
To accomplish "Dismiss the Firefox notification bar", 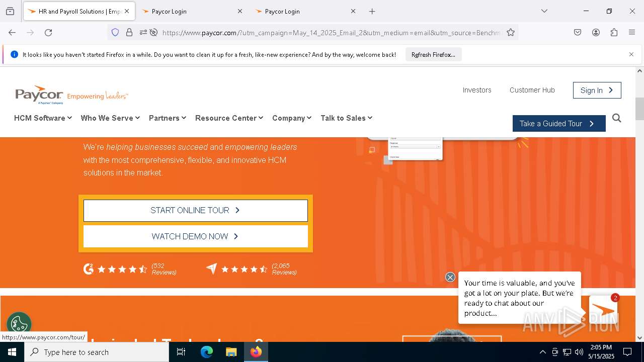I will 631,54.
